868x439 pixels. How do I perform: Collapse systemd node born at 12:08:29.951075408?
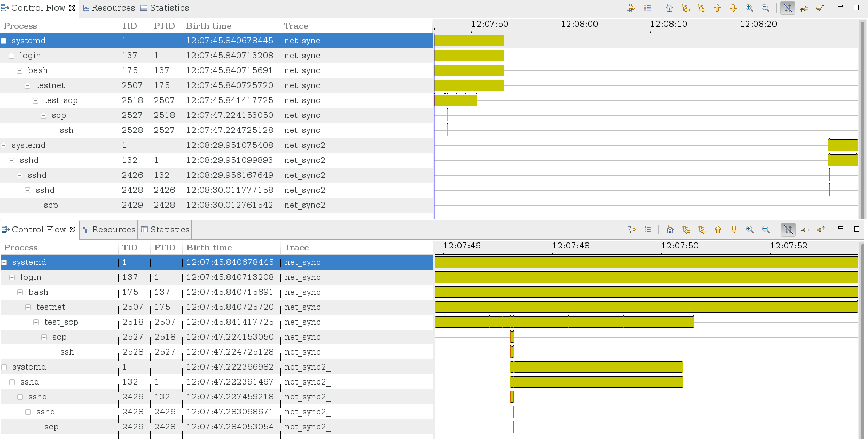4,145
